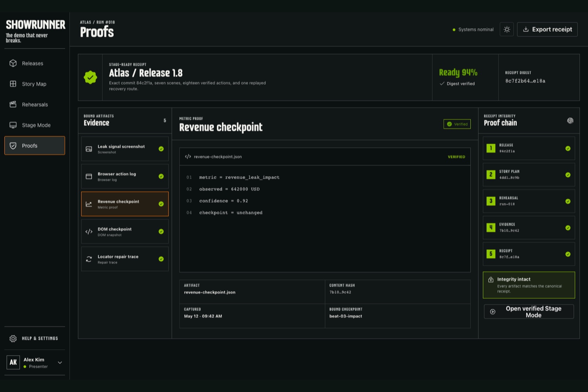Select the Revenue checkpoint evidence item
This screenshot has height=392, width=588.
click(x=125, y=204)
